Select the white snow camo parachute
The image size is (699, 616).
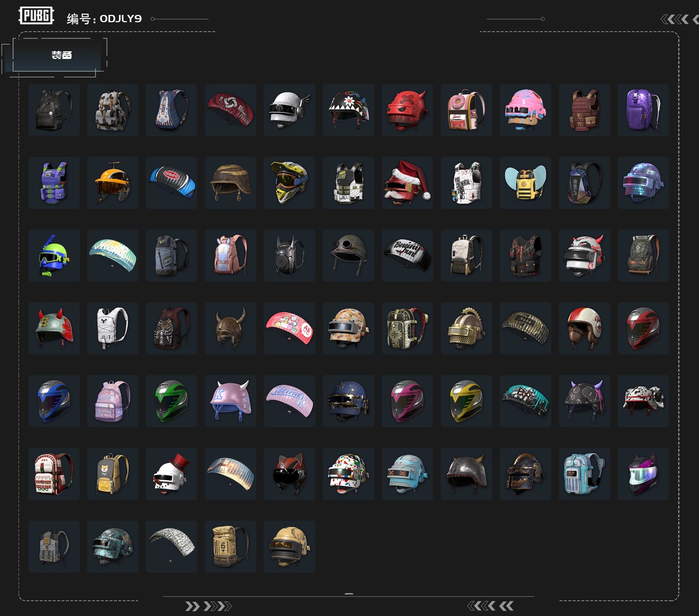[x=171, y=547]
